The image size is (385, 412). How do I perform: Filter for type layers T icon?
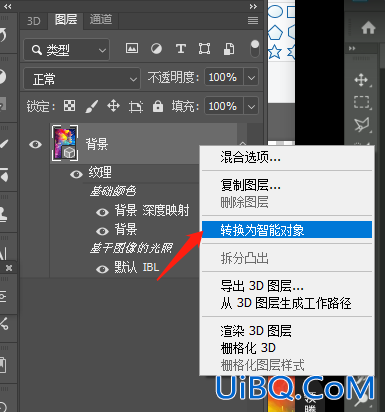[x=180, y=49]
